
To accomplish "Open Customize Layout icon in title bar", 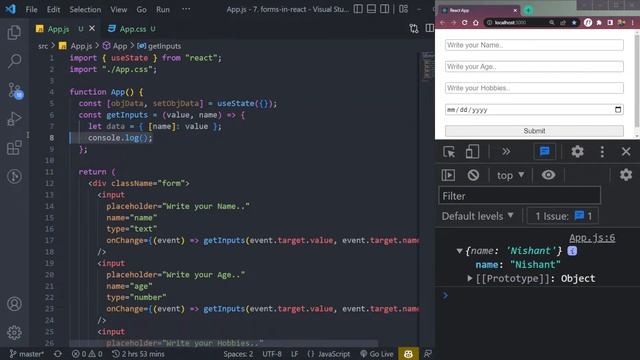I will [403, 9].
